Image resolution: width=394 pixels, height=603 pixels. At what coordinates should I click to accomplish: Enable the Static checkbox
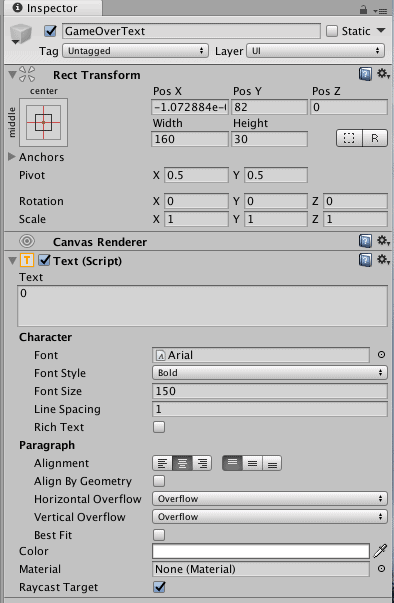click(x=332, y=31)
